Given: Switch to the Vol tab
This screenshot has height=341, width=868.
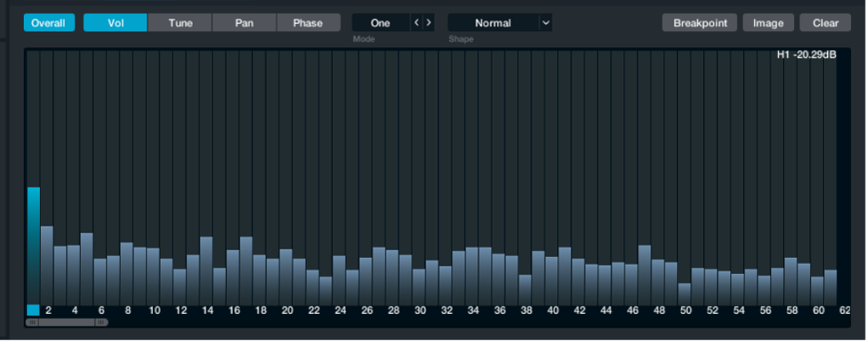Looking at the screenshot, I should pos(116,23).
